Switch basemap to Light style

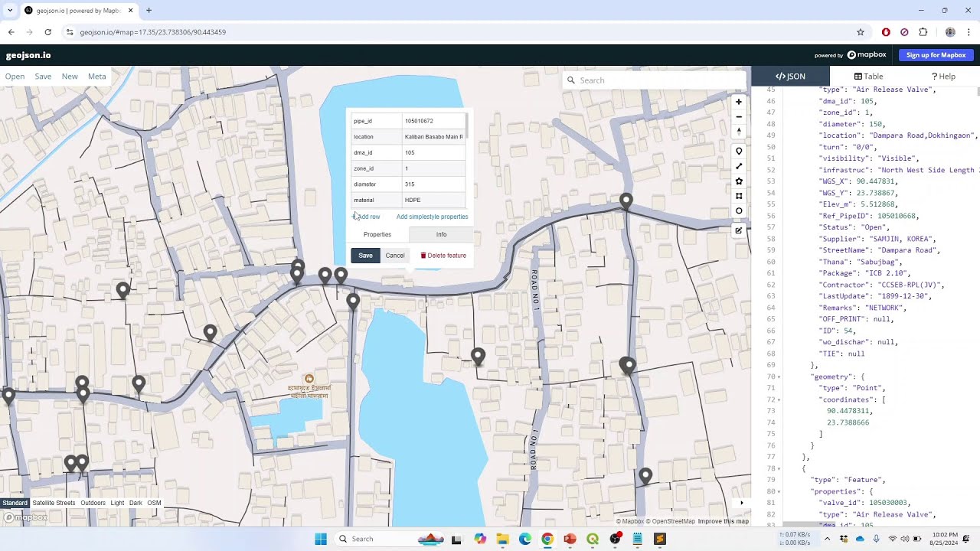click(x=117, y=503)
